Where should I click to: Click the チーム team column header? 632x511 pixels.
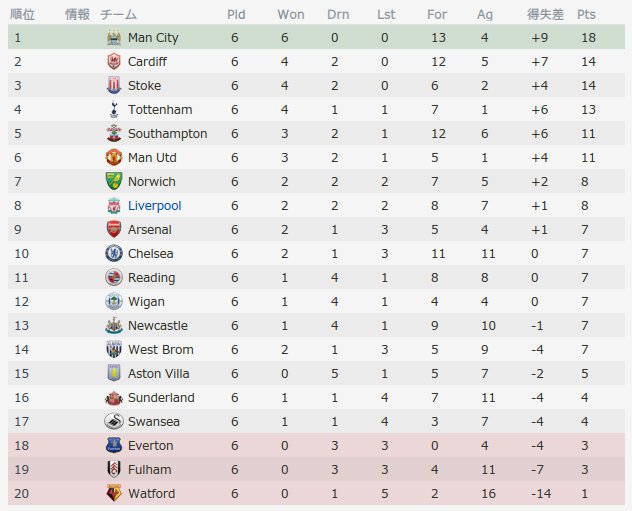[118, 15]
